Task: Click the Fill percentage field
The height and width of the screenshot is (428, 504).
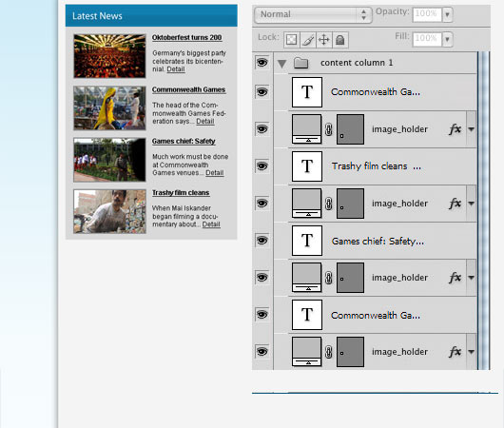Action: pyautogui.click(x=427, y=39)
